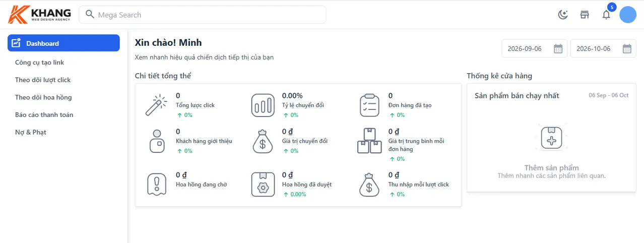644x243 pixels.
Task: Click the magic wand icon for Tổng lượt click
Action: point(156,105)
